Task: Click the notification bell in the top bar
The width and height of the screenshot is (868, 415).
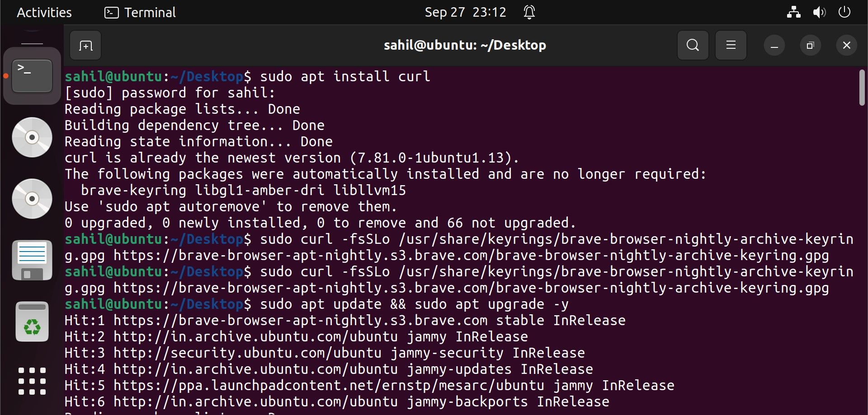Action: [528, 12]
